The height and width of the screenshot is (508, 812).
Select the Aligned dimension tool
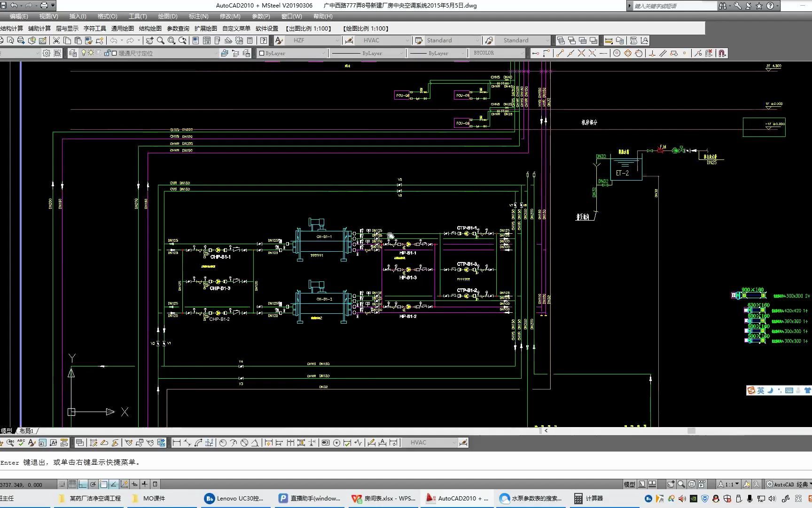[x=187, y=443]
